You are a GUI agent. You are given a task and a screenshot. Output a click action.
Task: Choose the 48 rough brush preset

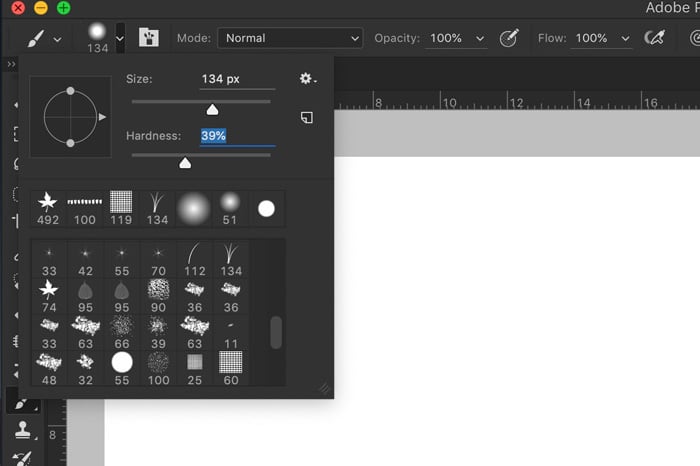[49, 369]
